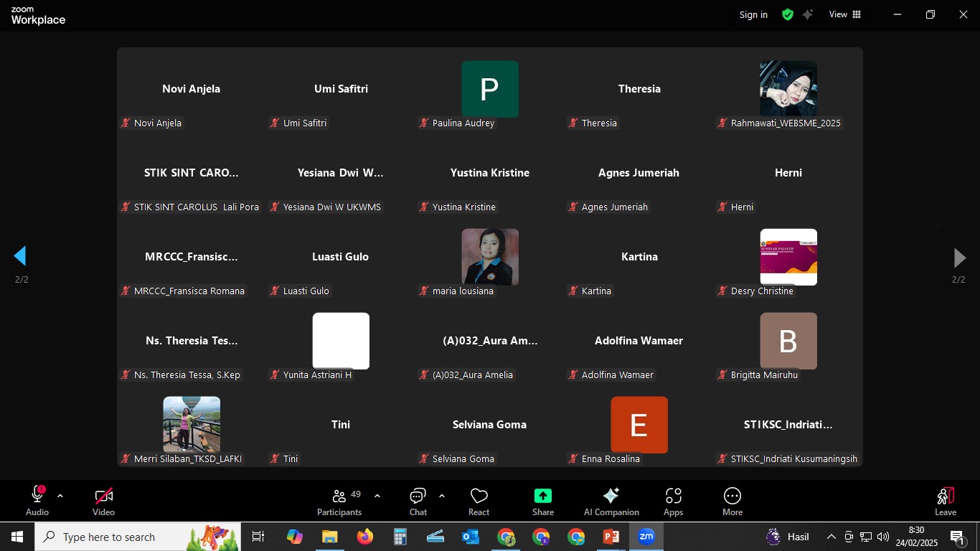Open the More options menu
The width and height of the screenshot is (980, 551).
(732, 501)
